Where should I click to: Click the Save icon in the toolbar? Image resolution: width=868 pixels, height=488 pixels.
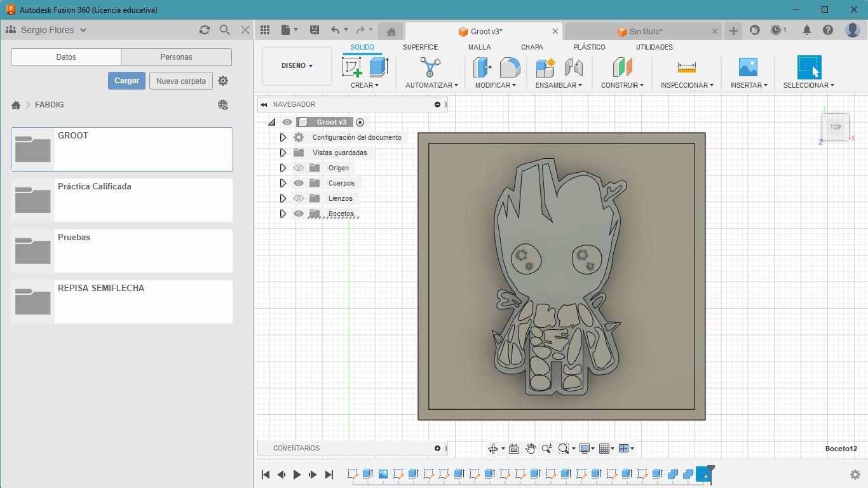314,30
